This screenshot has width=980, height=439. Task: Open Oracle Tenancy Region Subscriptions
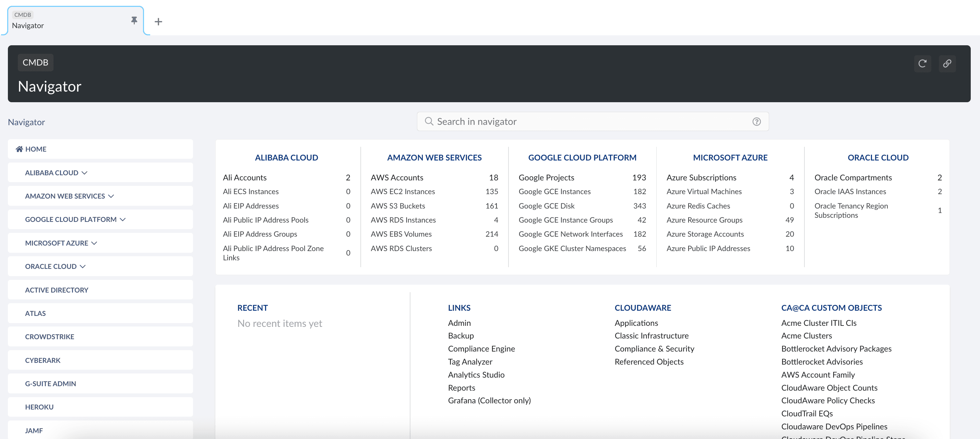pos(851,210)
